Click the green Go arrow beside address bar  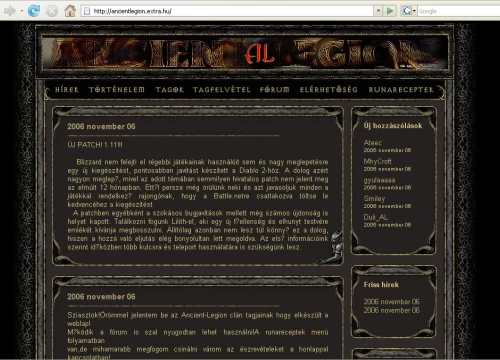(x=390, y=11)
